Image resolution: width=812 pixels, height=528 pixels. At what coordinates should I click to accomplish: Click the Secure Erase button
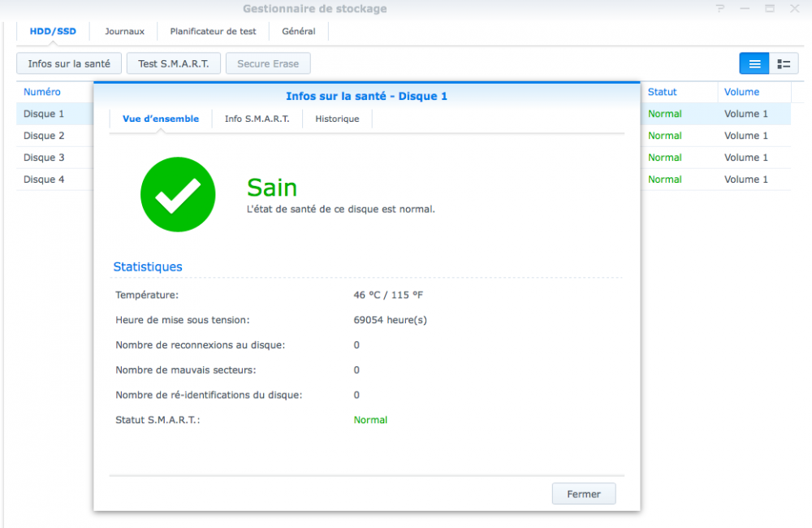coord(268,63)
